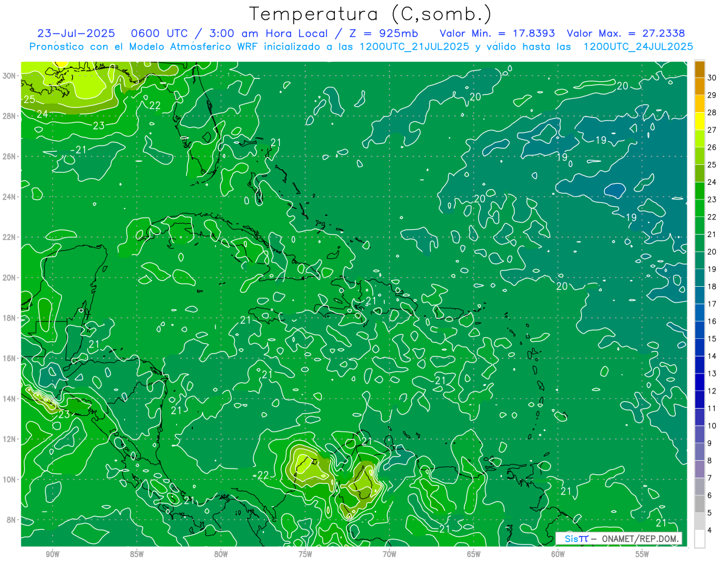Click the 'Temperatura (C,somb.)' chart title
728x562 pixels.
pyautogui.click(x=370, y=14)
